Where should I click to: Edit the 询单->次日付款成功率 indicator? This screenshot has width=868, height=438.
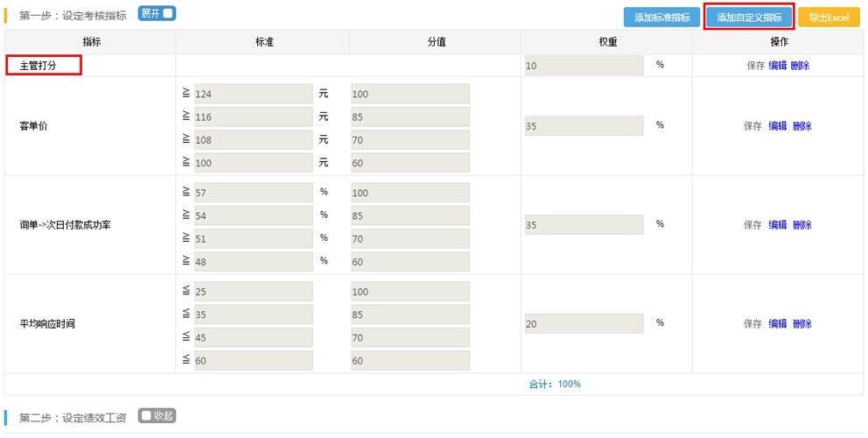point(778,224)
